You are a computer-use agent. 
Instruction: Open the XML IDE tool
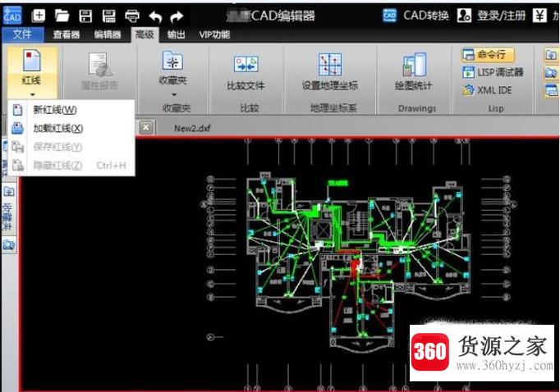[x=487, y=90]
